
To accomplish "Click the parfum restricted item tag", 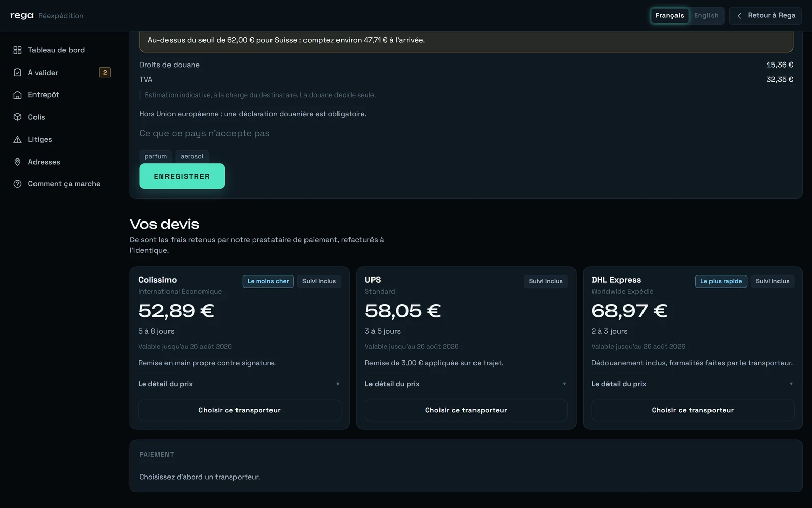I will (x=156, y=156).
